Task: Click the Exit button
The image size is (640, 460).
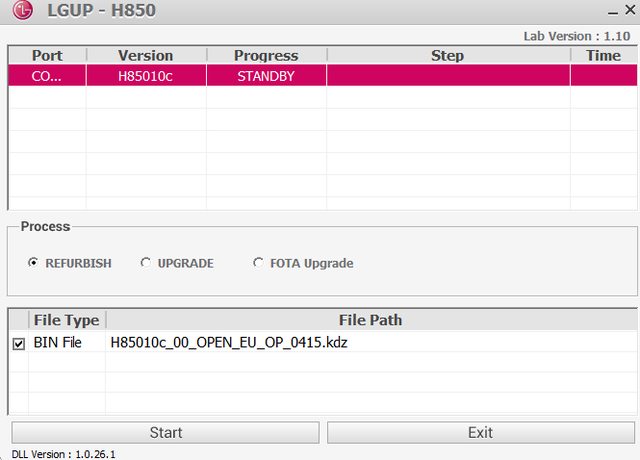Action: click(x=480, y=432)
